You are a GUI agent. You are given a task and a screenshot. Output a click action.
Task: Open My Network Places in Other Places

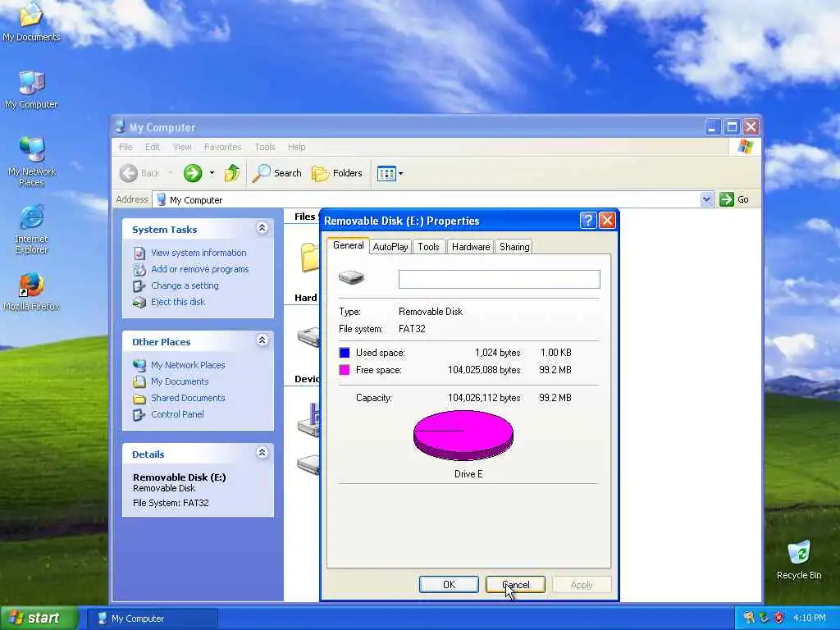pos(188,365)
